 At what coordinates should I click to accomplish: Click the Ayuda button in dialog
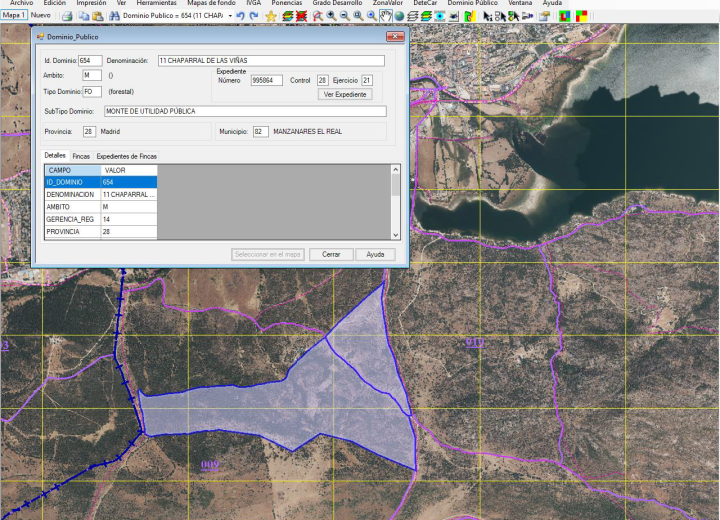375,254
